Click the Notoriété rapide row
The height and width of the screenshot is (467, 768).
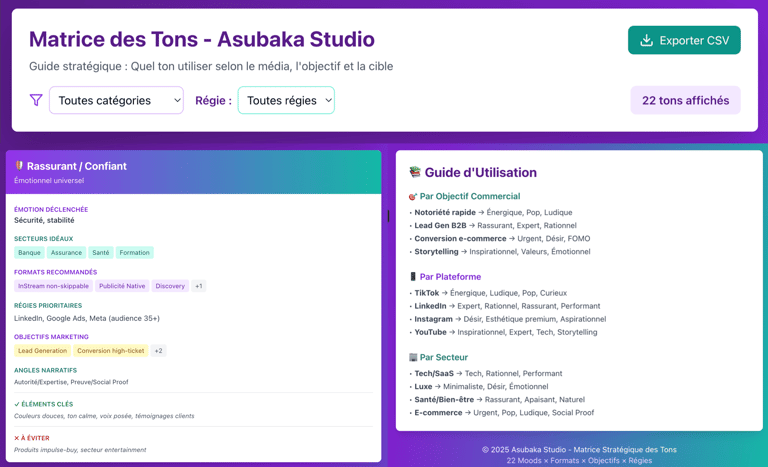coord(491,212)
